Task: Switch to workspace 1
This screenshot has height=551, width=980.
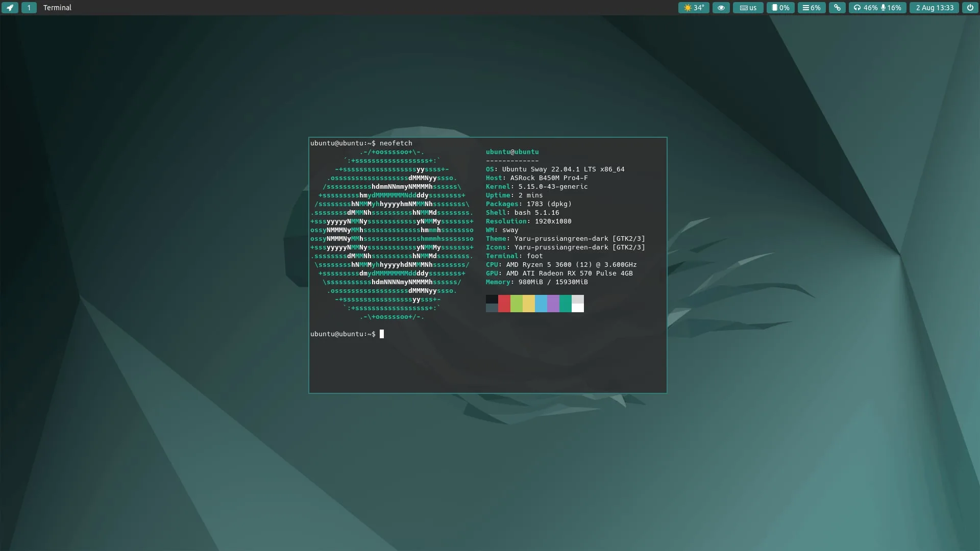Action: pyautogui.click(x=29, y=8)
